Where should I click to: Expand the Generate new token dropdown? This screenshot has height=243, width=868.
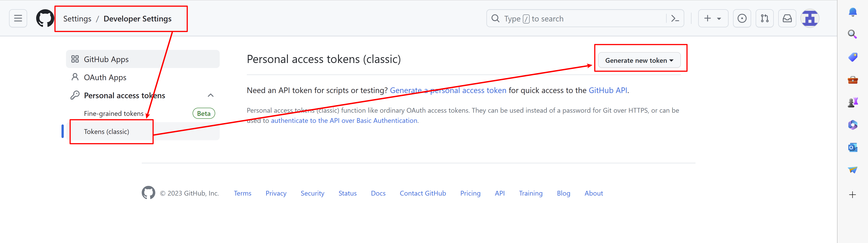click(639, 61)
